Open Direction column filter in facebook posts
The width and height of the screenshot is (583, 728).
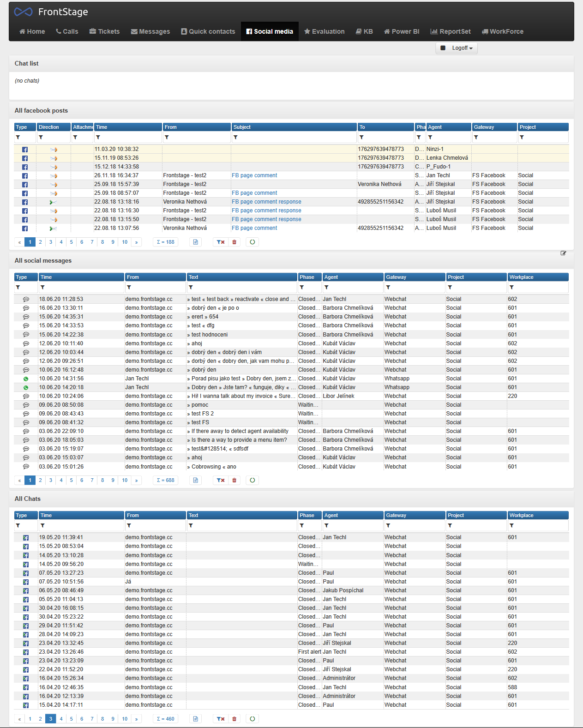click(x=41, y=137)
